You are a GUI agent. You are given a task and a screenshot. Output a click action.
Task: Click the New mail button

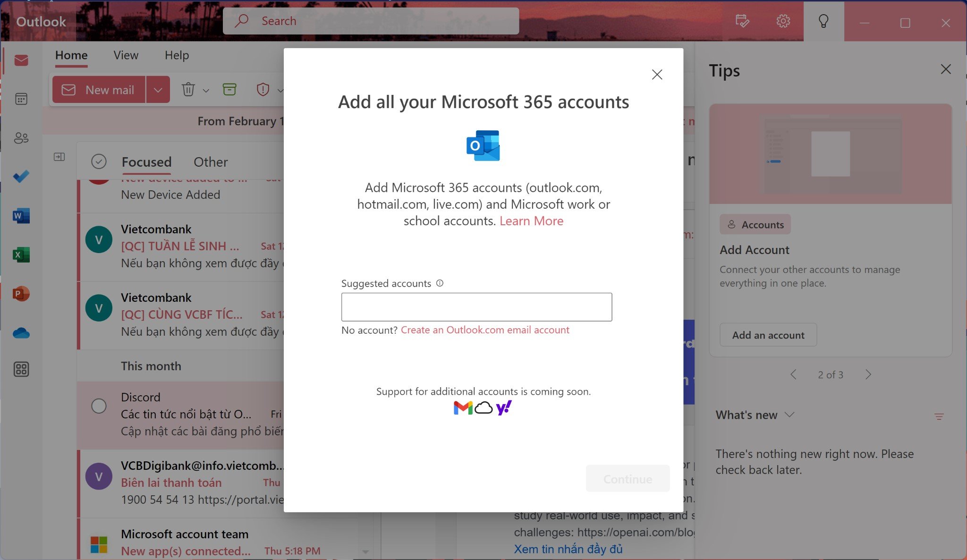pyautogui.click(x=99, y=90)
